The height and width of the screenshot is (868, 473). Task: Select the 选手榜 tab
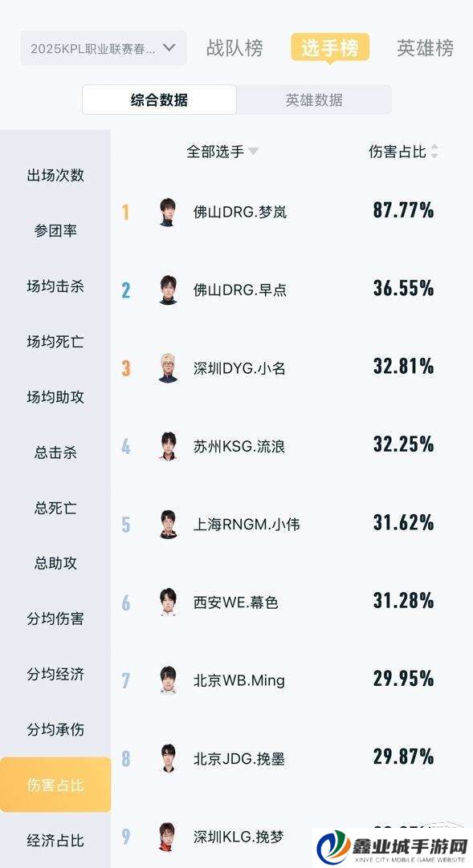[330, 48]
